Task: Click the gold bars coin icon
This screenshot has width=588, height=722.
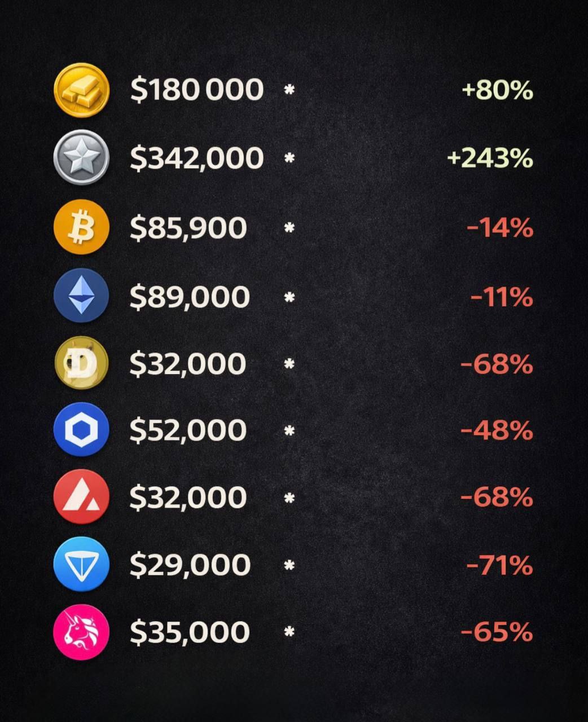Action: pyautogui.click(x=81, y=90)
